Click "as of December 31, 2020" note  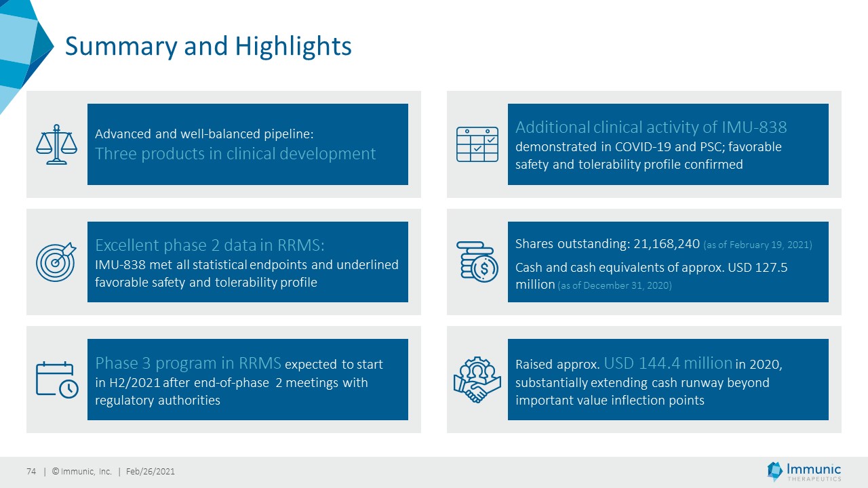pos(614,286)
